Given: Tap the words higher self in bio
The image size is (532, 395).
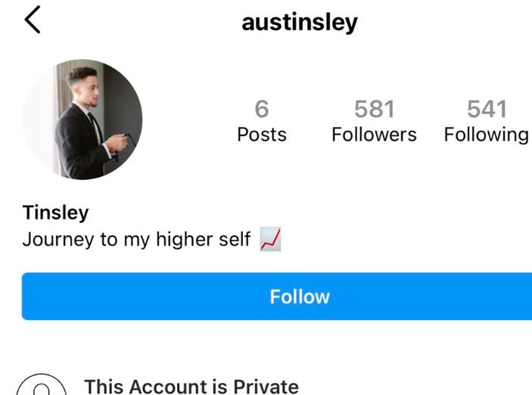Looking at the screenshot, I should point(204,239).
